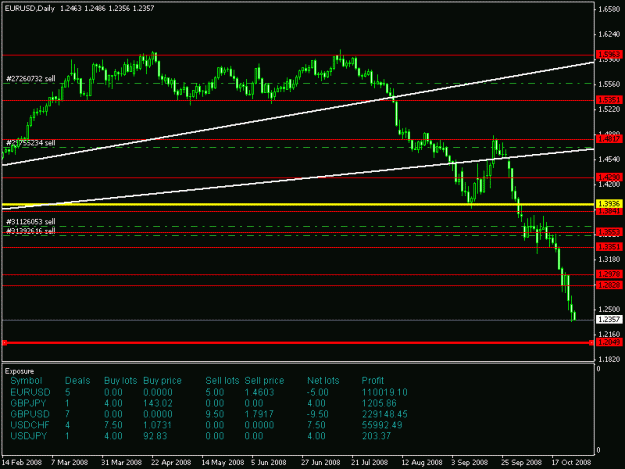The width and height of the screenshot is (625, 469).
Task: Click the 14 Feb 2008 date label
Action: [22, 463]
